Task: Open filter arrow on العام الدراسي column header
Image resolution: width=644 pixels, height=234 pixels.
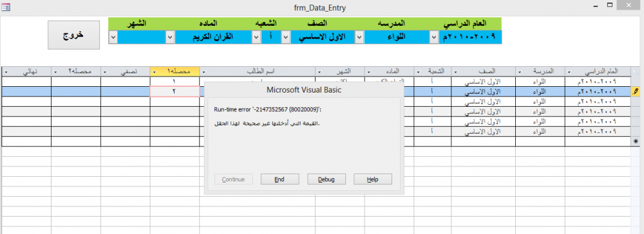Action: click(x=569, y=72)
